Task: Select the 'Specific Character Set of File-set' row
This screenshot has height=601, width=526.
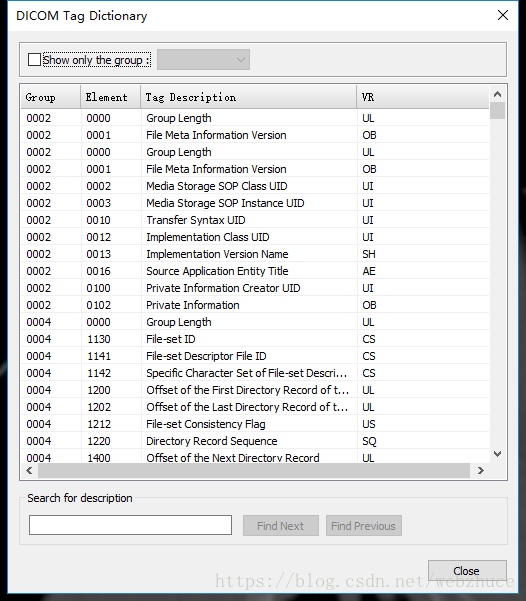Action: (x=255, y=373)
